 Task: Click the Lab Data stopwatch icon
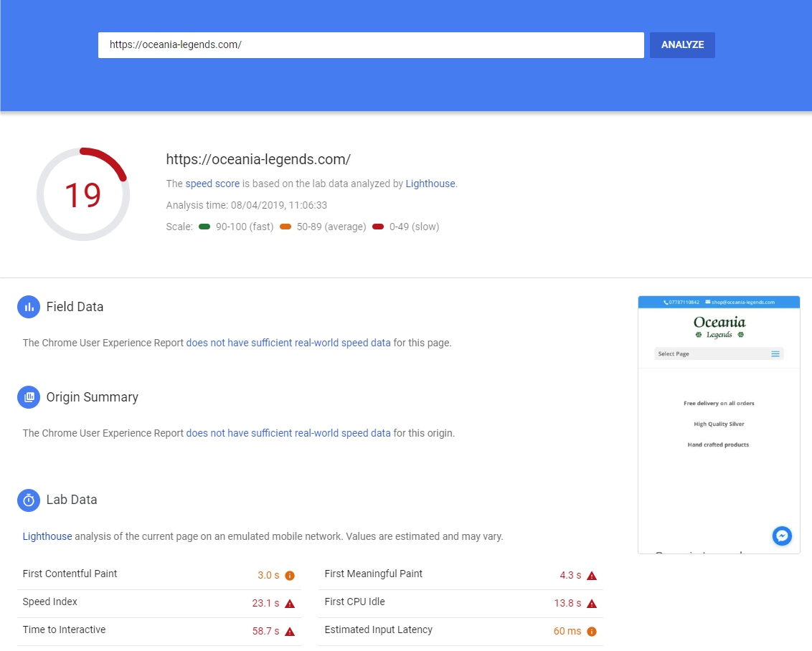click(29, 500)
